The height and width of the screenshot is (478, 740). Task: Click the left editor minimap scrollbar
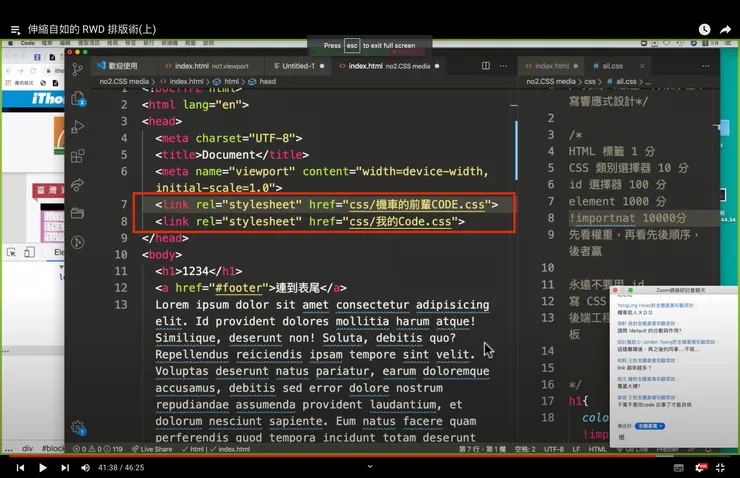point(516,150)
